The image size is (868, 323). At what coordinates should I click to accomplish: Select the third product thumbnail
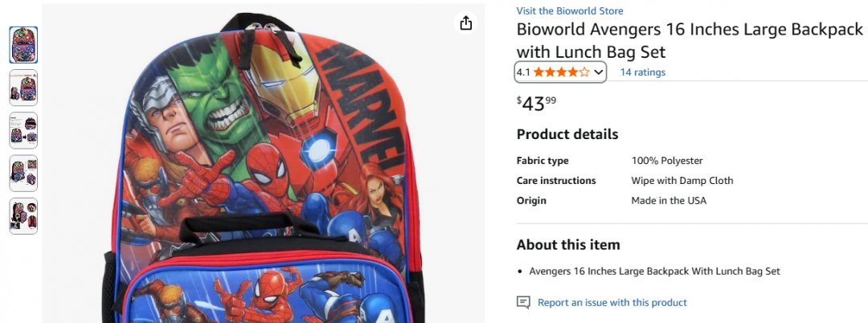point(23,130)
